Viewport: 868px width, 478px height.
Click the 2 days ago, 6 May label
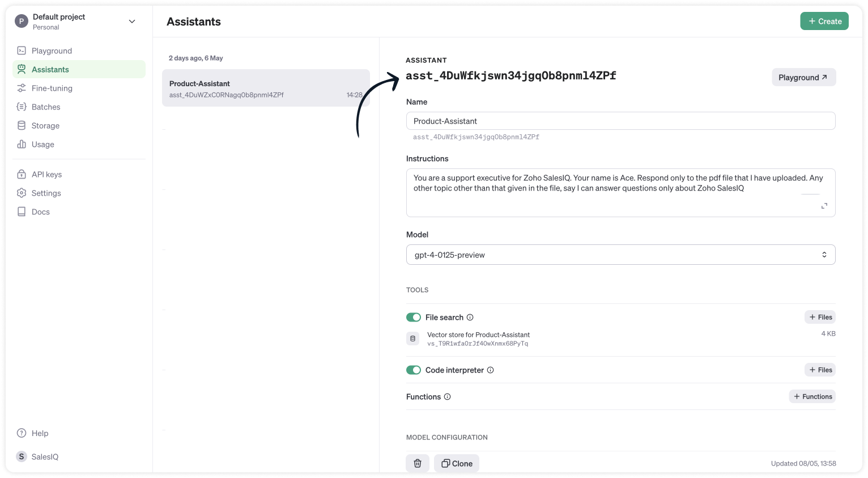[195, 58]
